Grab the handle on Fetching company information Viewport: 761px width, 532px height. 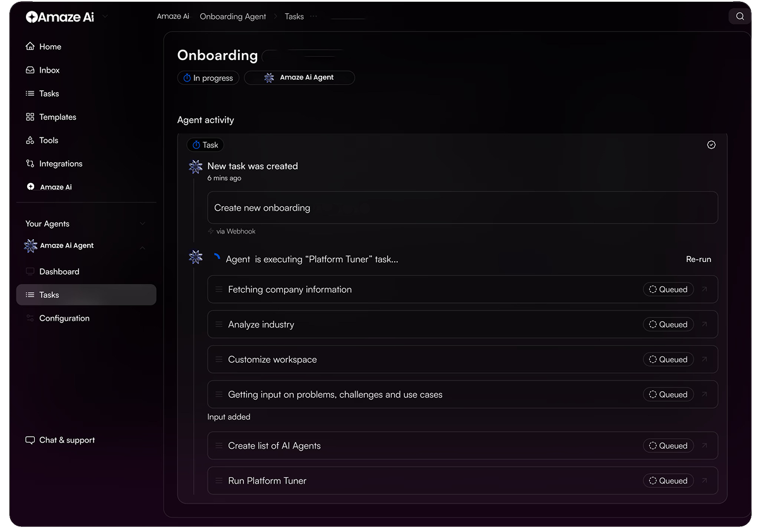click(219, 290)
